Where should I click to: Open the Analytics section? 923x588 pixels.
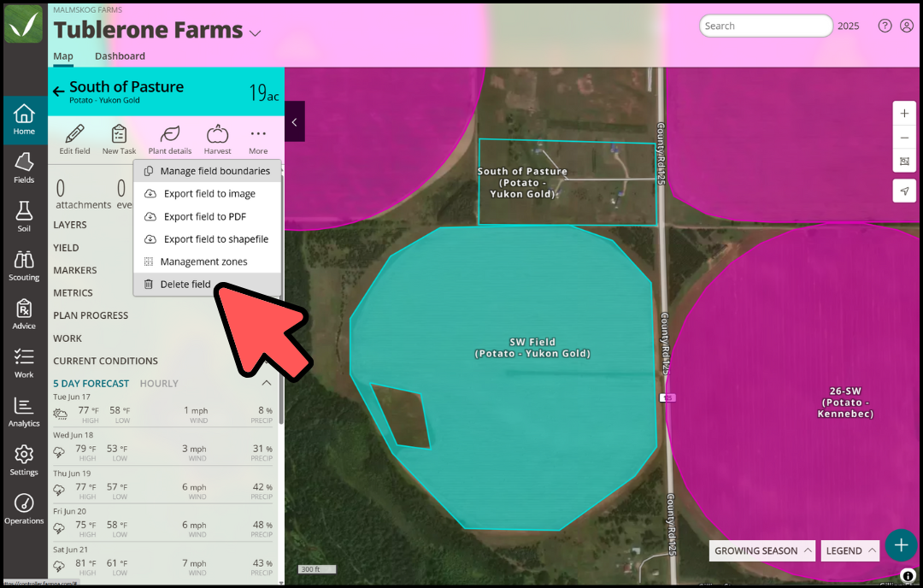pyautogui.click(x=24, y=412)
